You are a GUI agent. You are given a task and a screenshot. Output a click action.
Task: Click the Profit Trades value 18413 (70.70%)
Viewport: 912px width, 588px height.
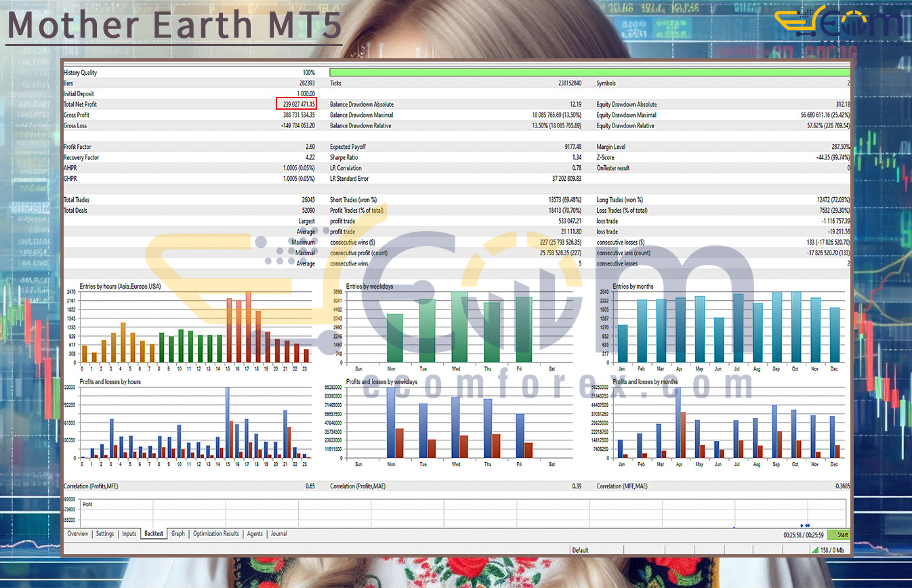[565, 210]
